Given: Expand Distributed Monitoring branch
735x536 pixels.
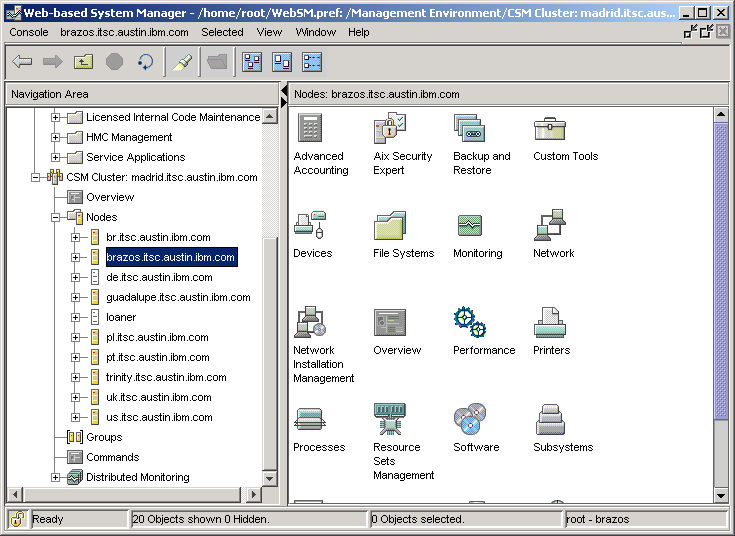Looking at the screenshot, I should coord(55,477).
